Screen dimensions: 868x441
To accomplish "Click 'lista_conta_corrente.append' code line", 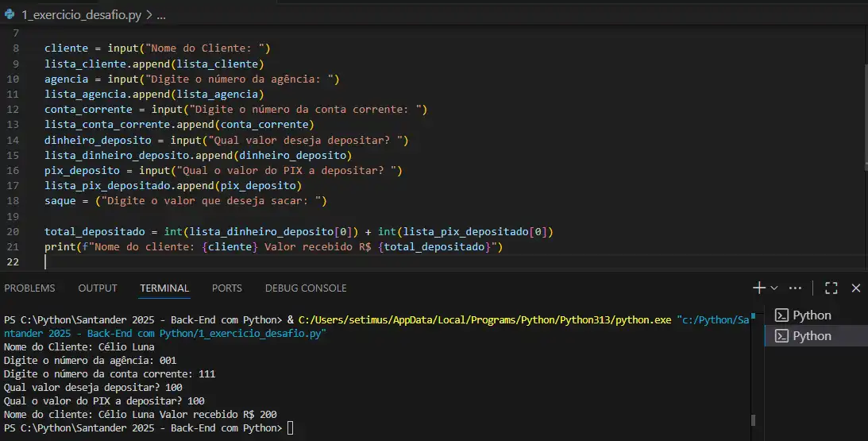I will [x=179, y=125].
